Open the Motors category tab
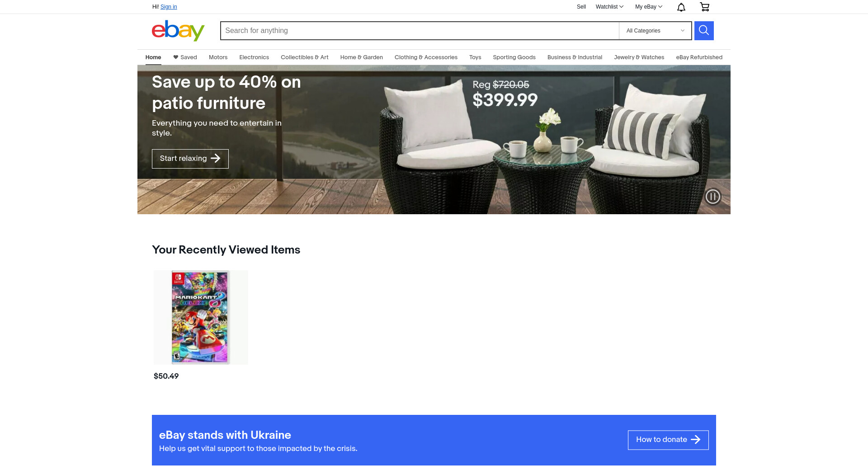Viewport: 868px width, 470px height. pos(218,57)
